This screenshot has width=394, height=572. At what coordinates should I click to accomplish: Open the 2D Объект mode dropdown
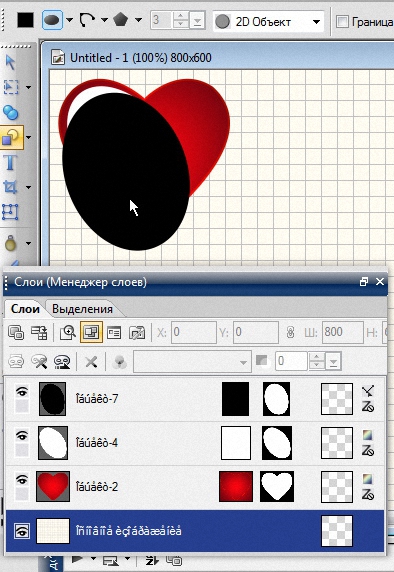(268, 22)
